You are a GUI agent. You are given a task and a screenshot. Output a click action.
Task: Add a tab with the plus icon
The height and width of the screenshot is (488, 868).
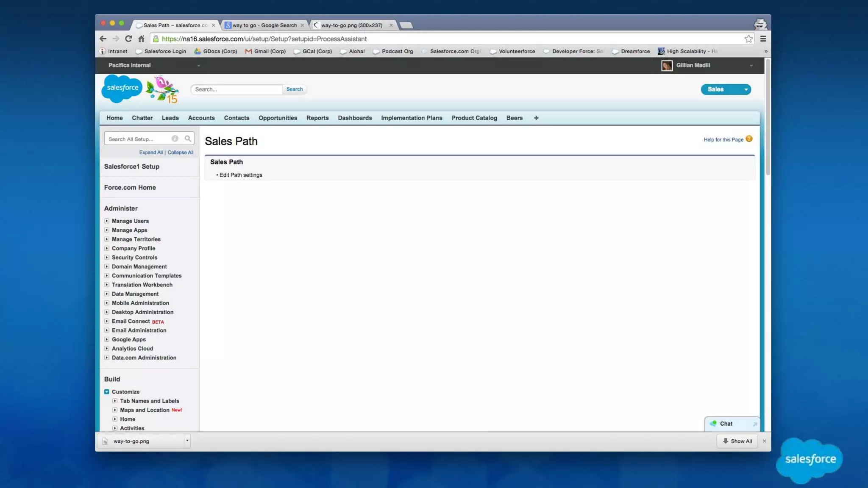(x=536, y=118)
